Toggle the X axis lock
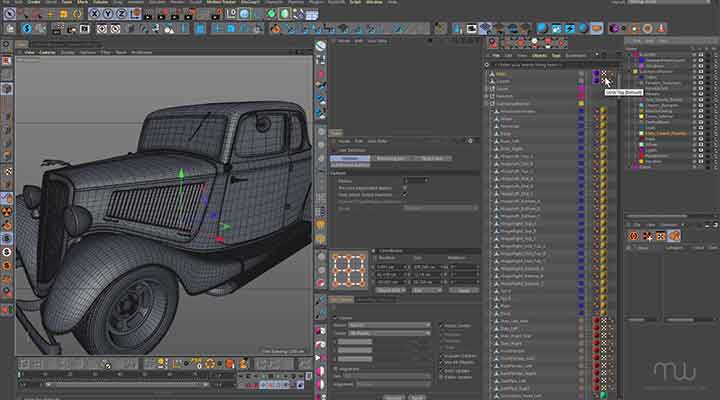720x400 pixels. [x=94, y=14]
